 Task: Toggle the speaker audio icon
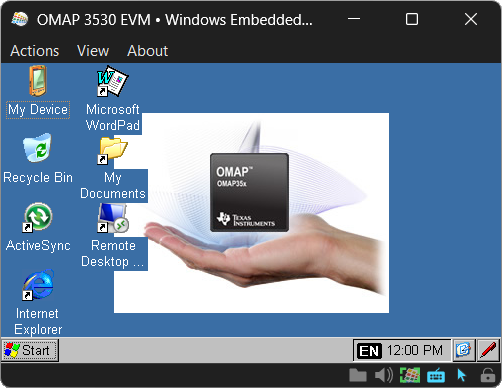384,375
